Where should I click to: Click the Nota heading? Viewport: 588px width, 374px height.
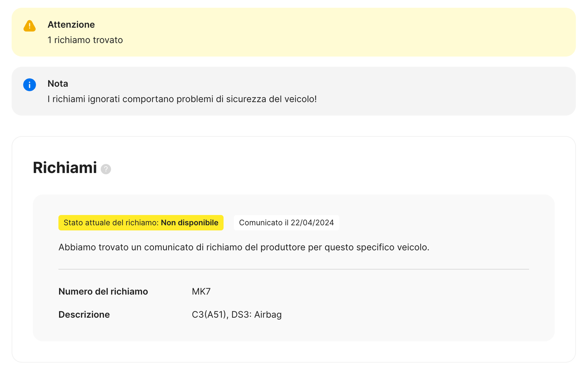(58, 84)
